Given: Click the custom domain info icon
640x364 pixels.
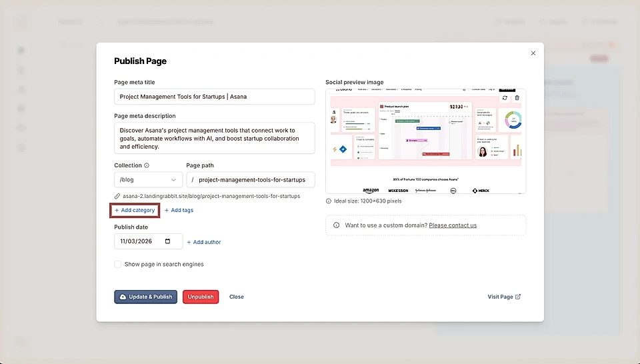Looking at the screenshot, I should (336, 225).
